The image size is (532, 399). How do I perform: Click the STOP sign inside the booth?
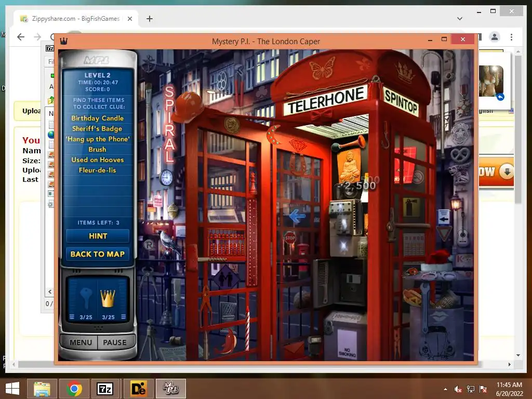(x=290, y=237)
